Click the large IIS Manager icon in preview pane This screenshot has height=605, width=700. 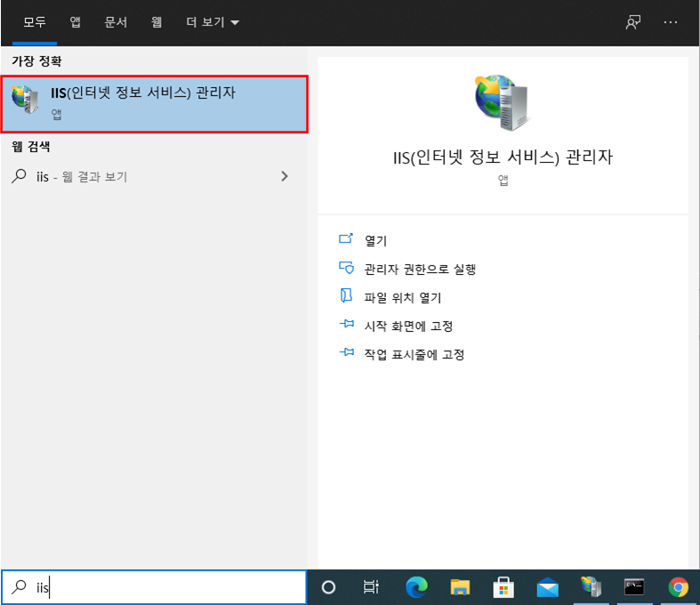coord(503,102)
